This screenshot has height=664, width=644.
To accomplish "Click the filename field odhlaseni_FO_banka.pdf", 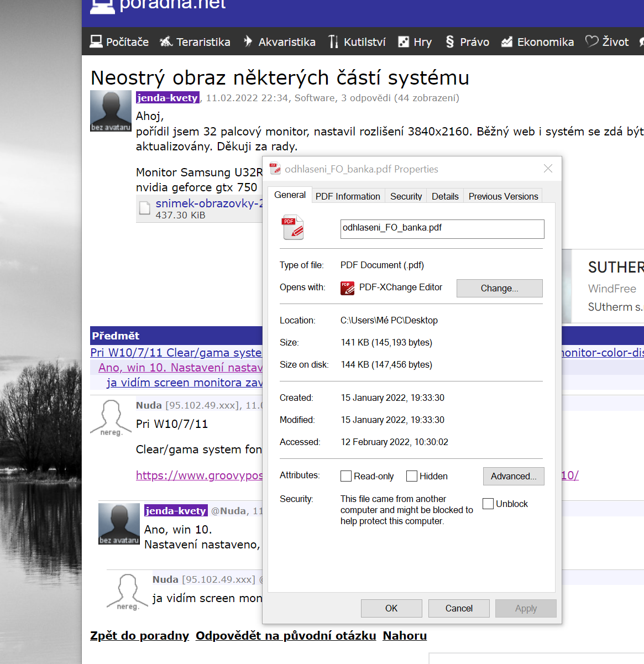I will (x=442, y=229).
